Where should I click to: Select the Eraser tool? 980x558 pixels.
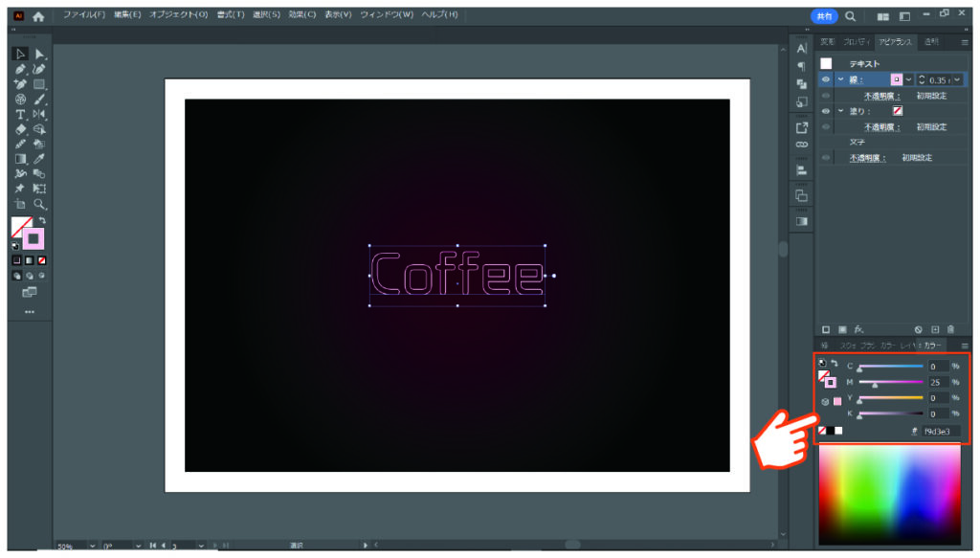[20, 128]
